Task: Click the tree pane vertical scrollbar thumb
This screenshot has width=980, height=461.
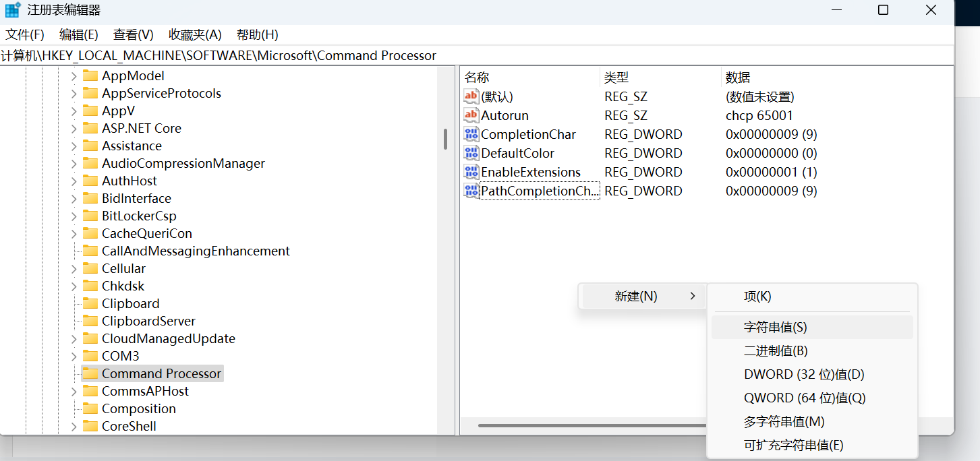Action: [446, 139]
